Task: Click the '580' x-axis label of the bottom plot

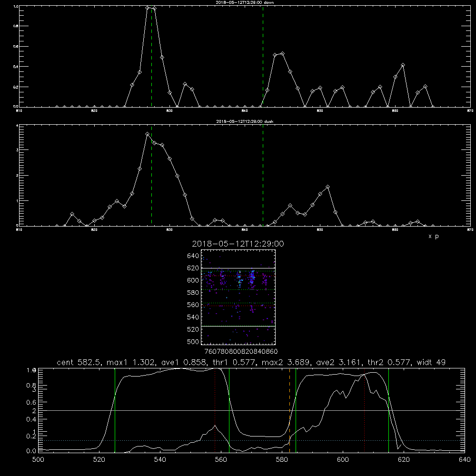Action: click(282, 460)
